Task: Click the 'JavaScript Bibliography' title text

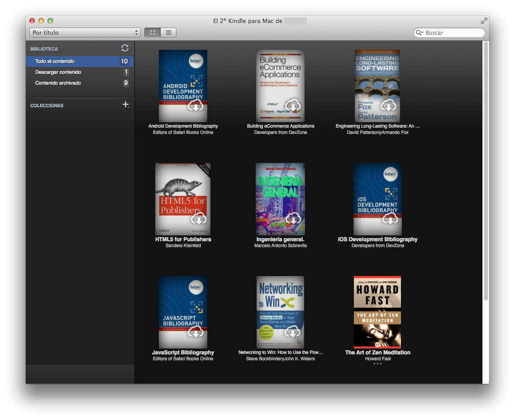Action: click(183, 353)
